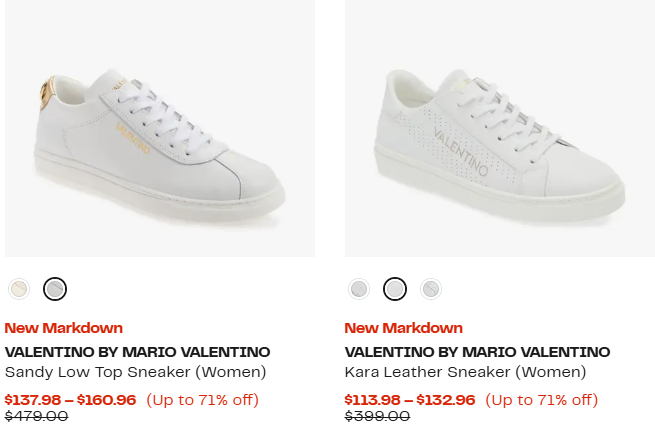Click the selected middle swatch under Kara sneaker
This screenshot has width=655, height=430.
[x=395, y=289]
